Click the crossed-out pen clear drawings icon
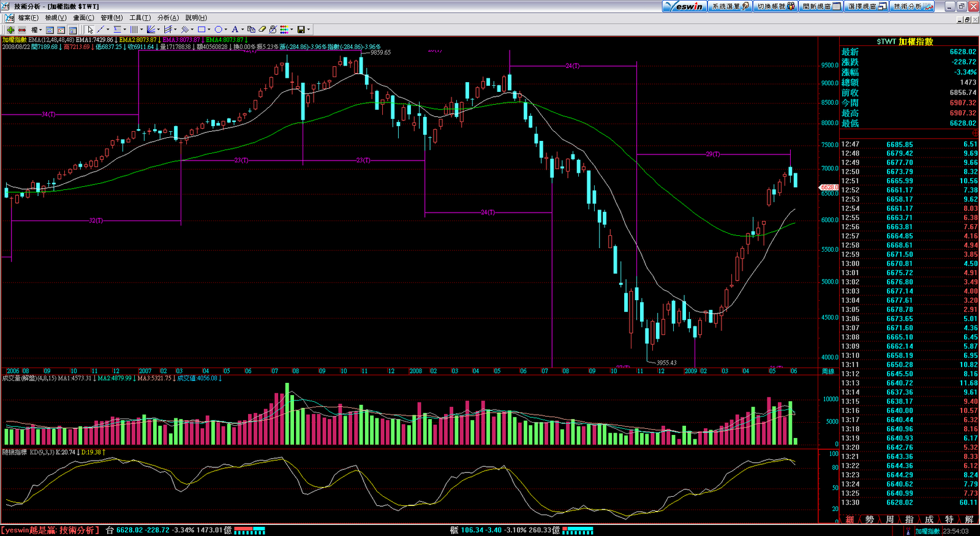 pos(273,29)
